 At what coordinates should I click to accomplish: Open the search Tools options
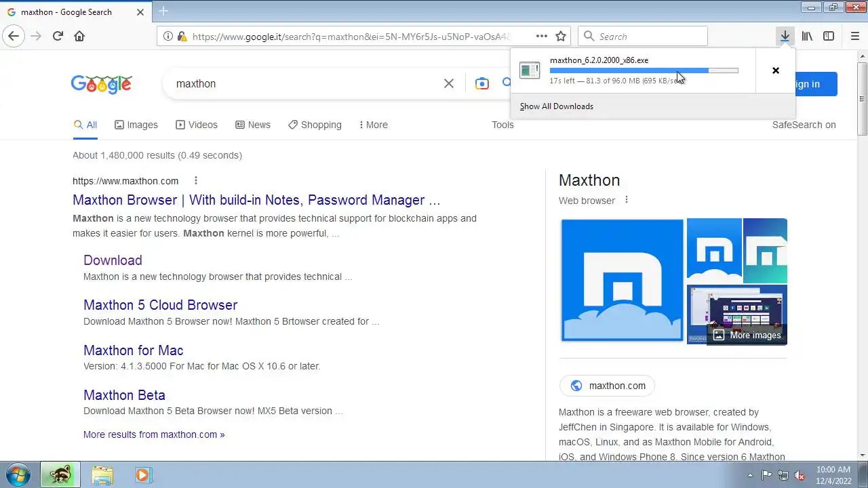(502, 125)
